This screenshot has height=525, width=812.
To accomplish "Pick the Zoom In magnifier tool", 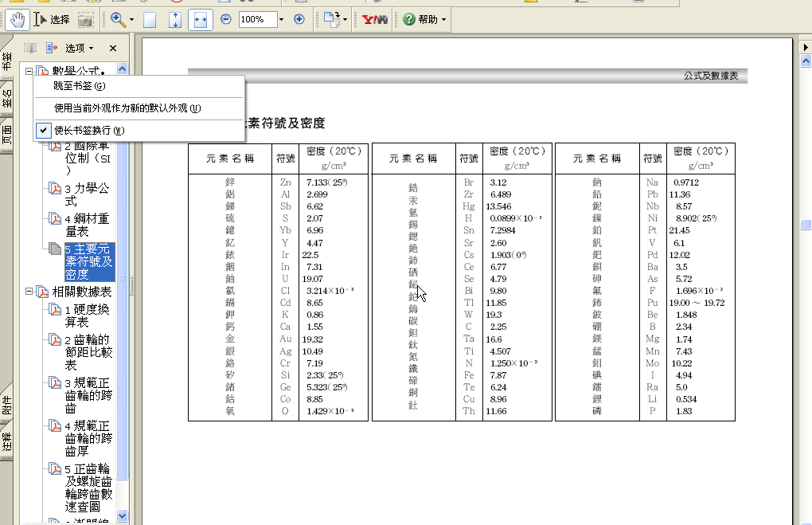I will click(118, 20).
